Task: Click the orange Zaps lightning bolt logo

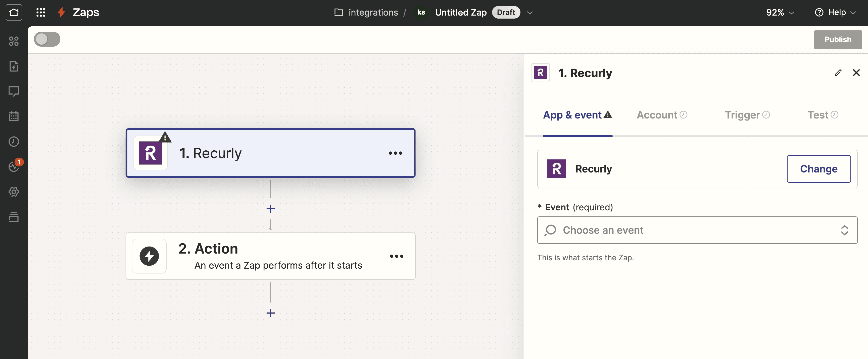Action: point(61,13)
